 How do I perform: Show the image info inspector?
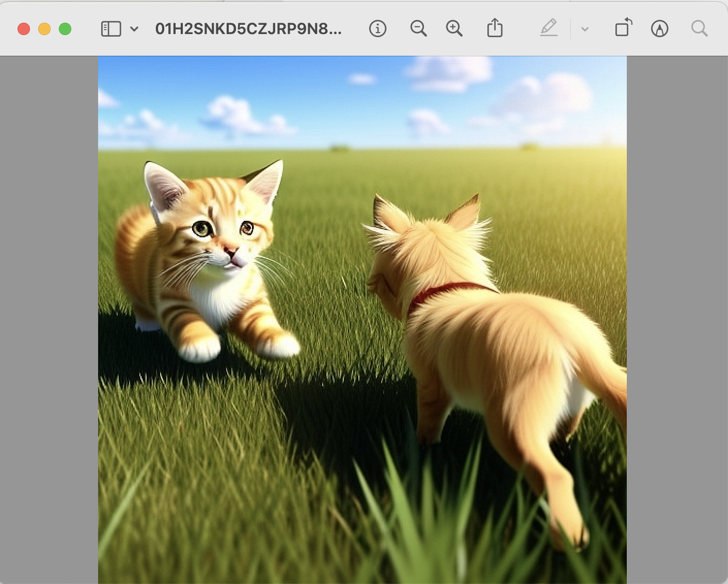377,29
